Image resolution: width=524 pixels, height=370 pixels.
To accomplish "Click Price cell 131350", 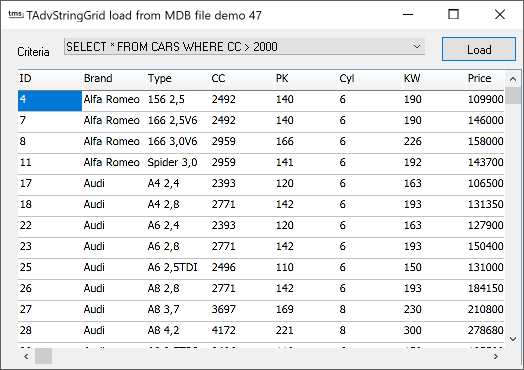I will (485, 206).
